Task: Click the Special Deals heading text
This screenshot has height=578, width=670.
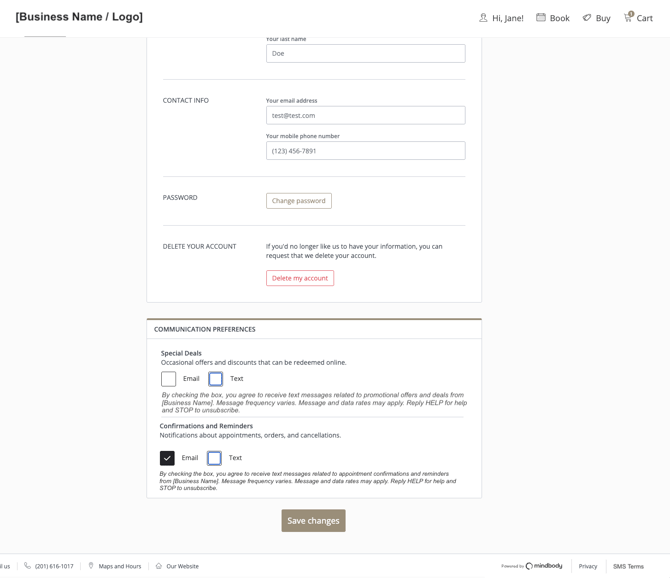Action: click(x=181, y=353)
